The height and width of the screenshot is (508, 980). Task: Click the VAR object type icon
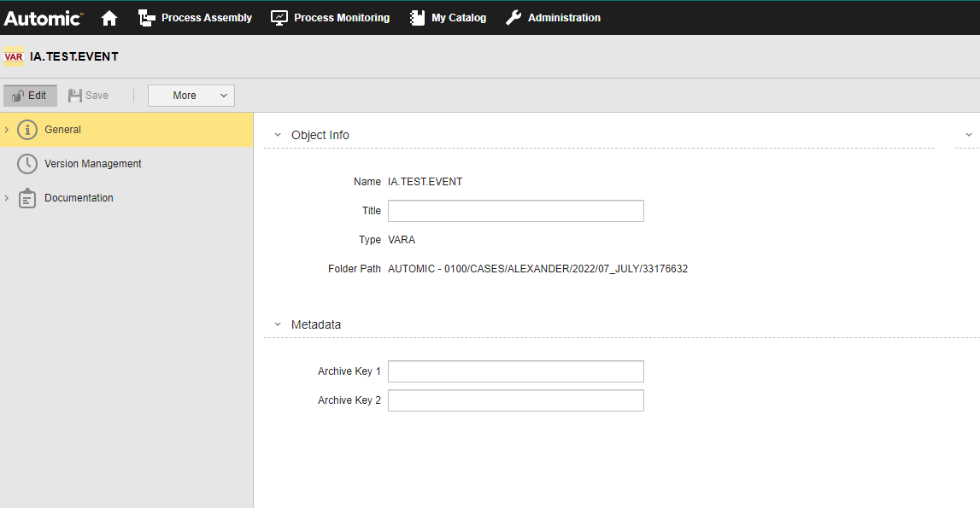[14, 57]
